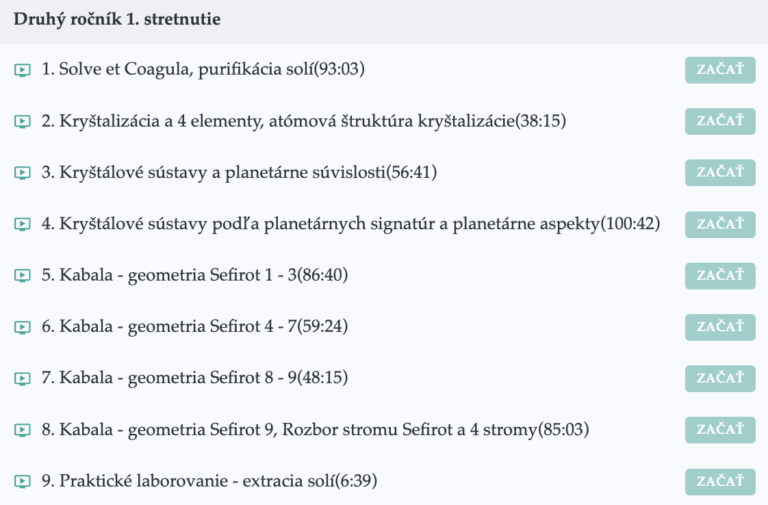Click ZAČAŤ for Rozbor stromu Sefirot lesson
The height and width of the screenshot is (505, 768).
click(x=720, y=430)
